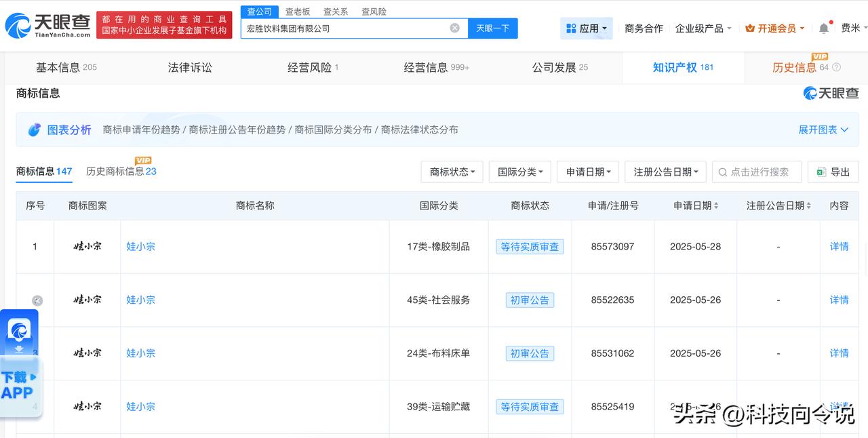Switch to 查关系 search tab
Screen dimensions: 868x438
336,12
